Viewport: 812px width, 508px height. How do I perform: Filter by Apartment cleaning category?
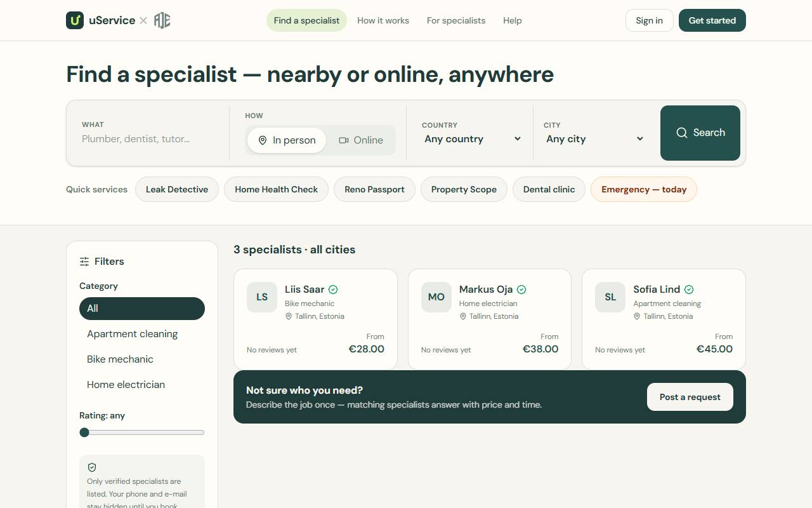click(x=142, y=334)
